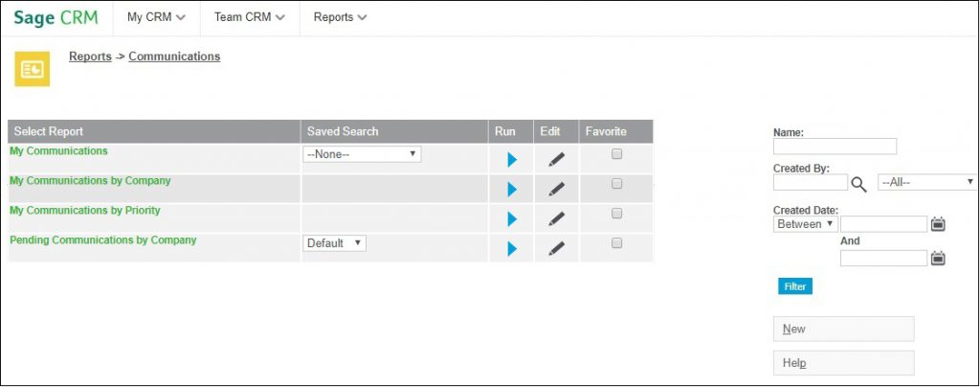The height and width of the screenshot is (387, 980).
Task: Mark My Communications as favorite
Action: 617,154
